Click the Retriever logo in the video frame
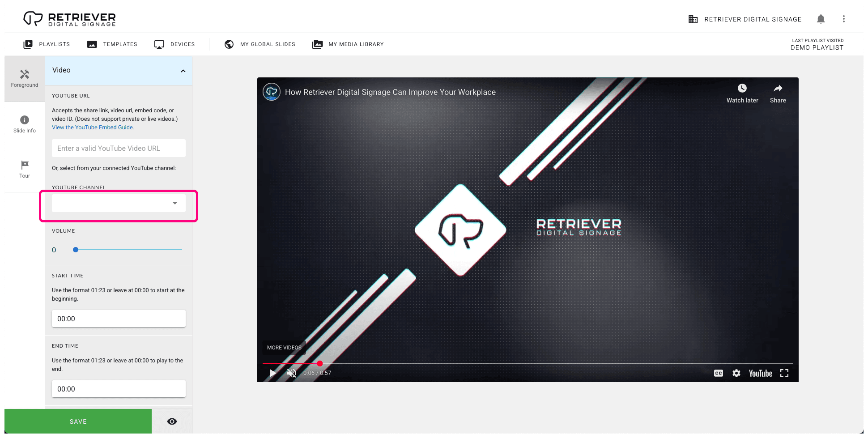 pyautogui.click(x=460, y=230)
